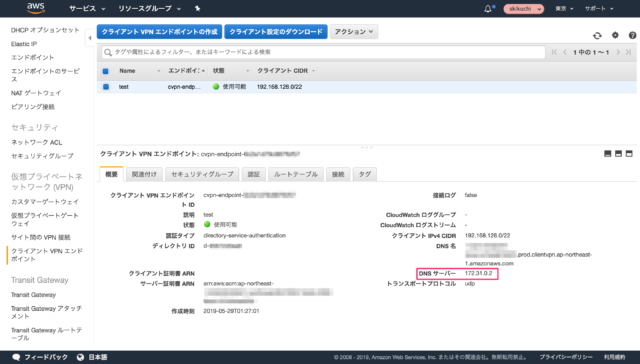Set details pane to split layout

tap(618, 154)
